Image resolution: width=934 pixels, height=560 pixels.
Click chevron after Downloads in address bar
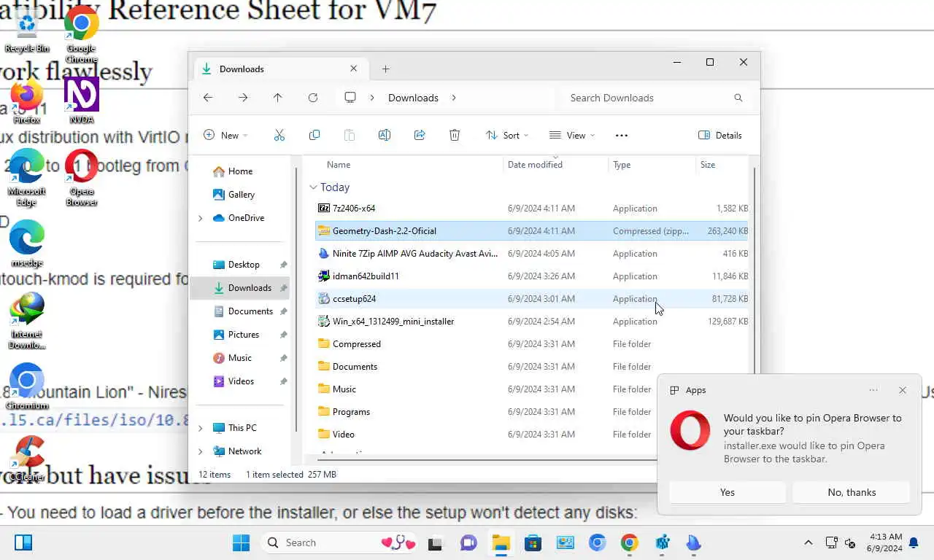(454, 98)
